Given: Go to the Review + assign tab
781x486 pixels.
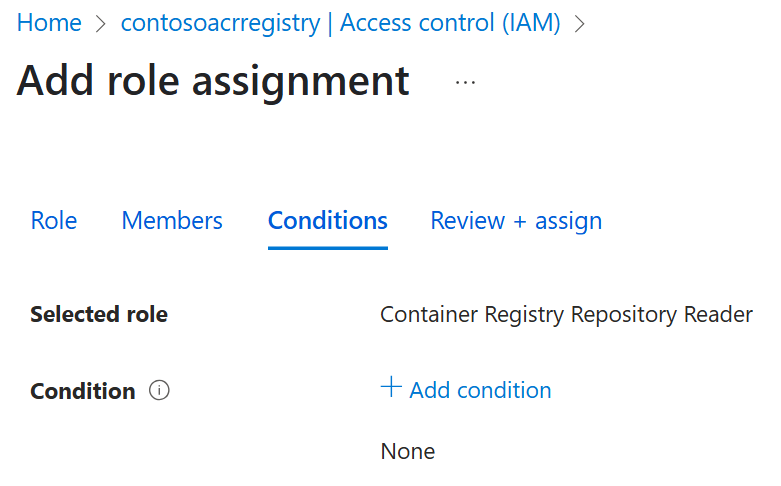Looking at the screenshot, I should [x=516, y=221].
